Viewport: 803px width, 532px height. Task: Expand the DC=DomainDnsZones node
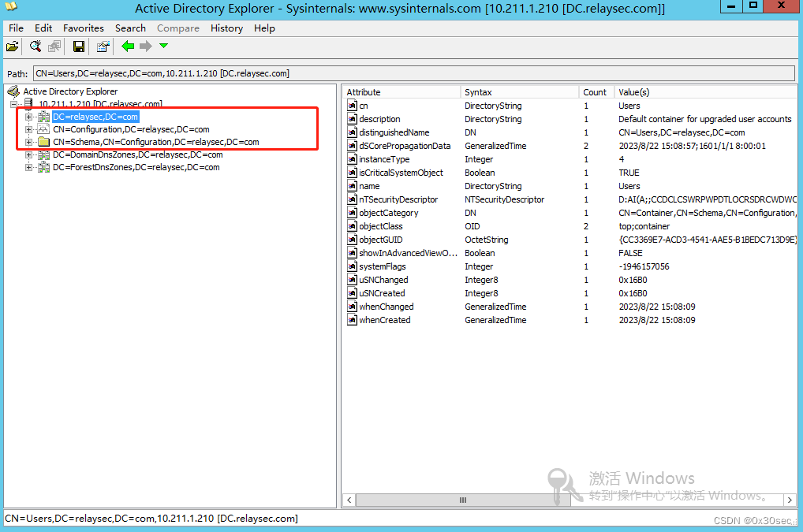click(28, 154)
